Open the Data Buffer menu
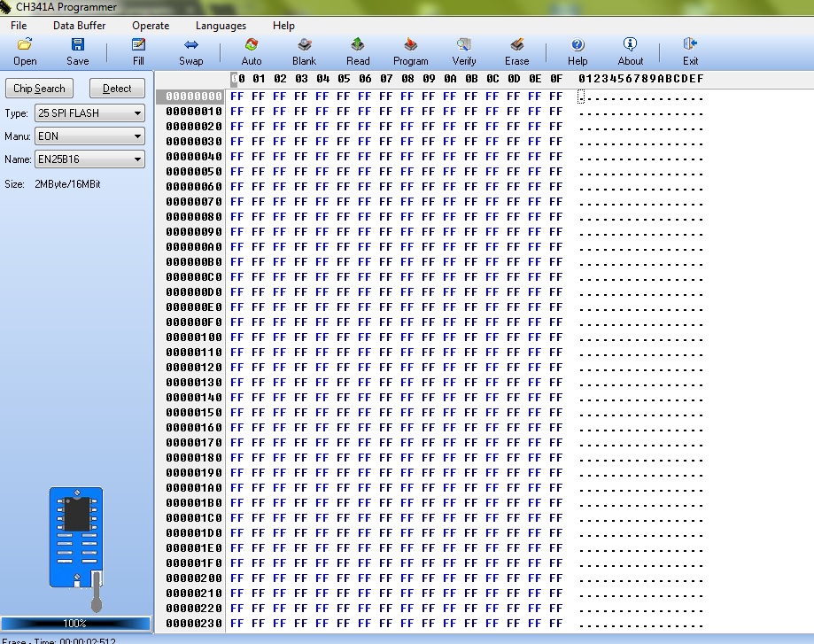This screenshot has width=814, height=644. pos(79,26)
